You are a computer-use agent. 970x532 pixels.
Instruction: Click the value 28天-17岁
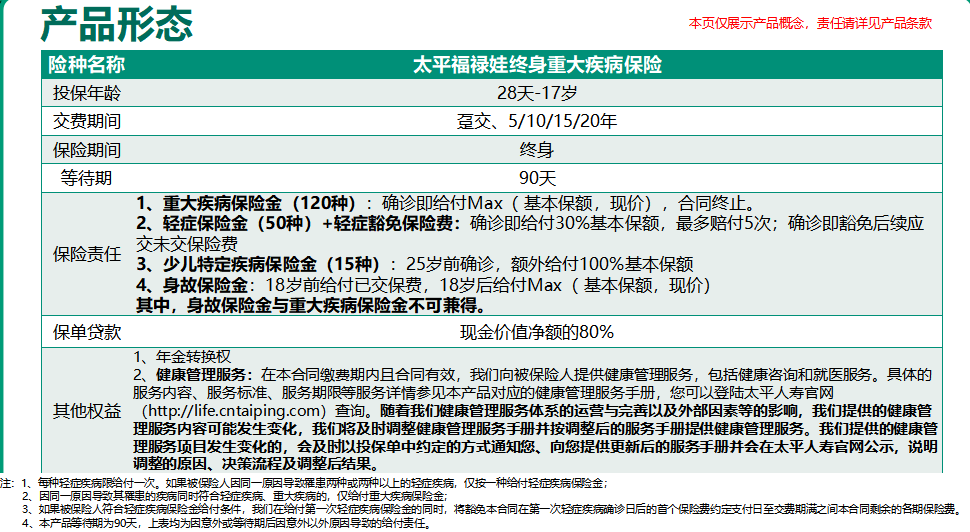537,93
